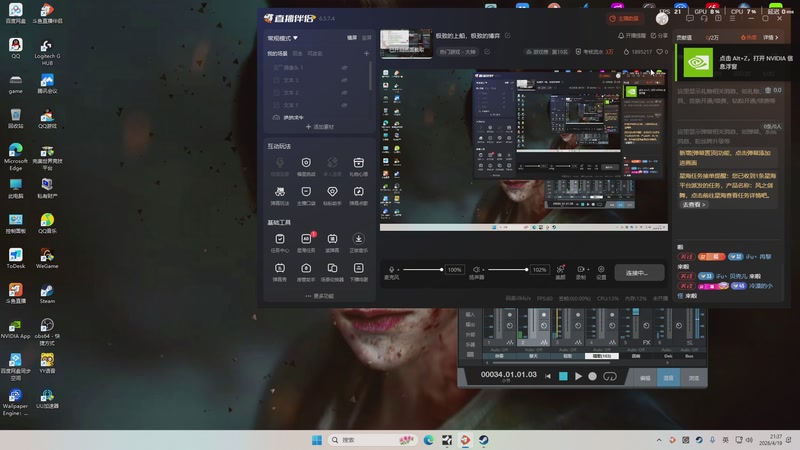
Task: Open the message icon in title bar
Action: tap(690, 18)
